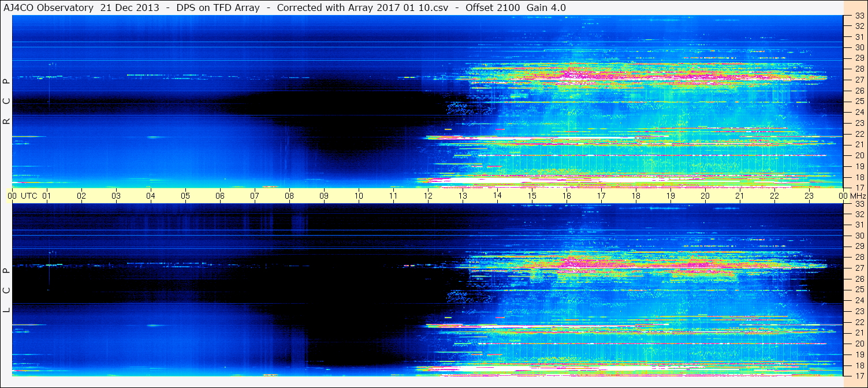Pick the 26 MHz tick in LCP panel
Viewport: 868px width, 388px height.
tap(859, 278)
